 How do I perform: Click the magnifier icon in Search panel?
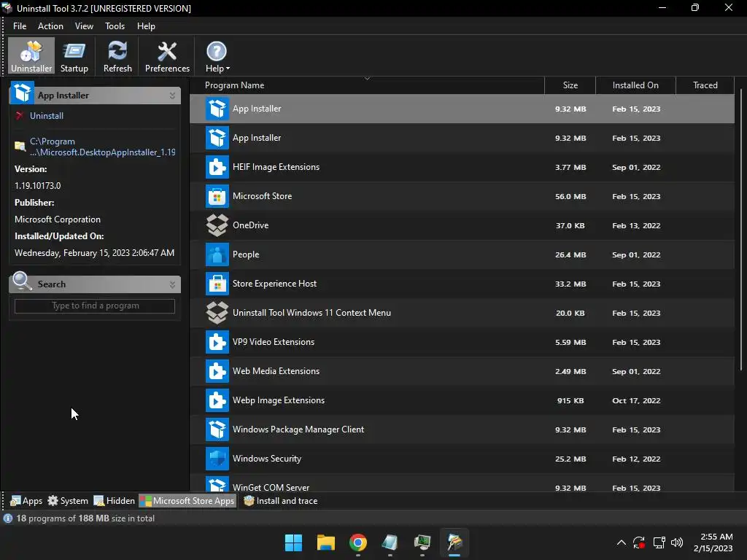(22, 281)
